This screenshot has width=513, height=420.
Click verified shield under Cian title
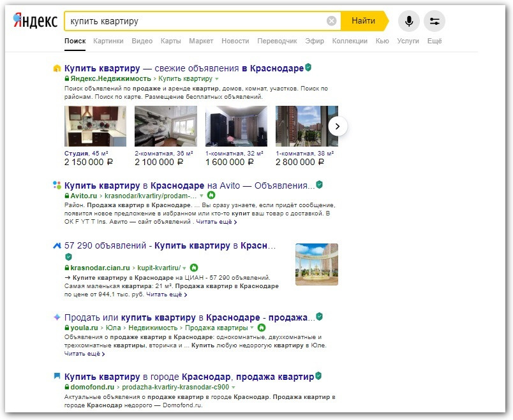click(68, 257)
